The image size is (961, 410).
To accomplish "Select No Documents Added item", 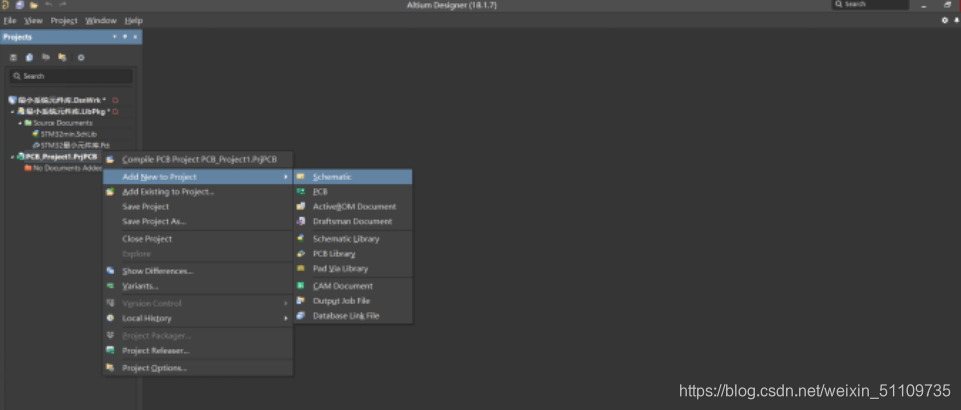I will 63,168.
